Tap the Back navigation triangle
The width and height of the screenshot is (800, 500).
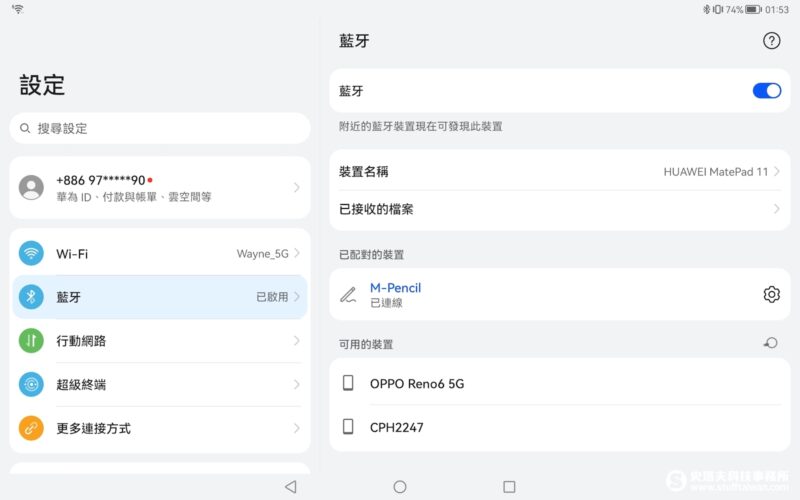pos(291,487)
